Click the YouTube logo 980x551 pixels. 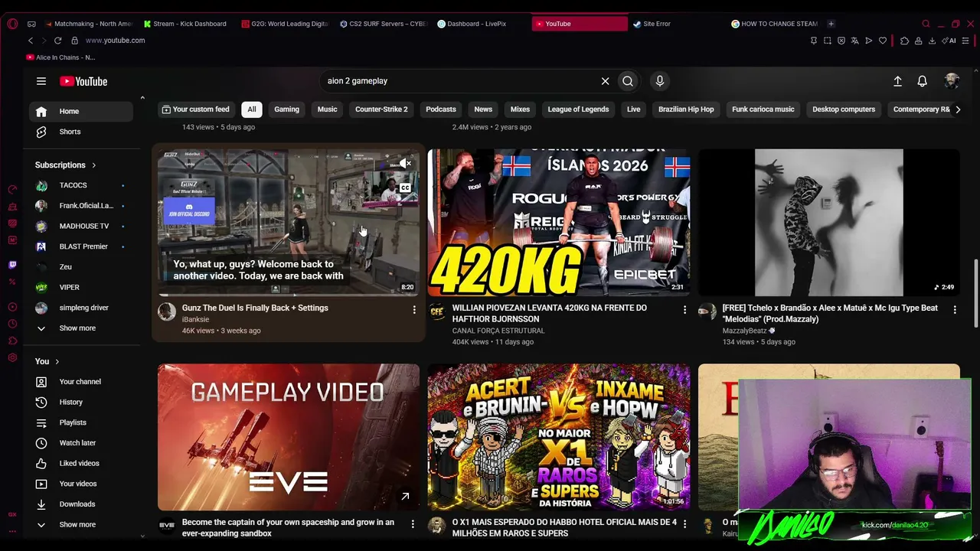coord(83,81)
